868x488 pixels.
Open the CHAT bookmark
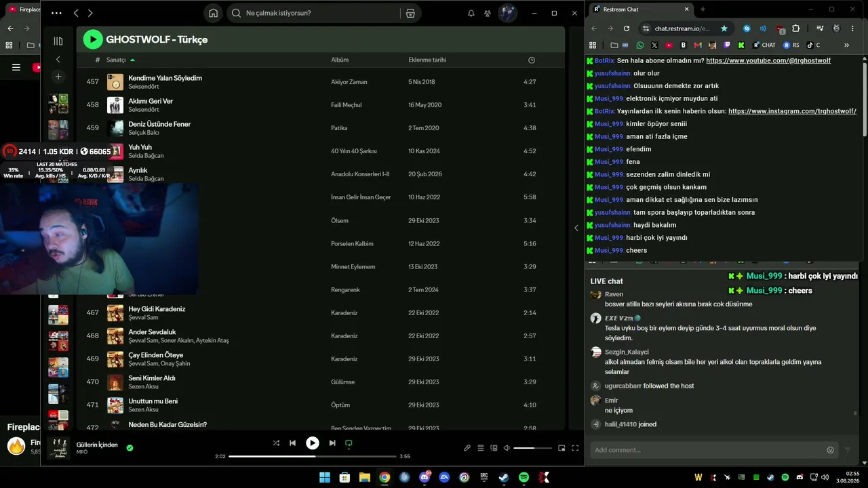coord(764,45)
